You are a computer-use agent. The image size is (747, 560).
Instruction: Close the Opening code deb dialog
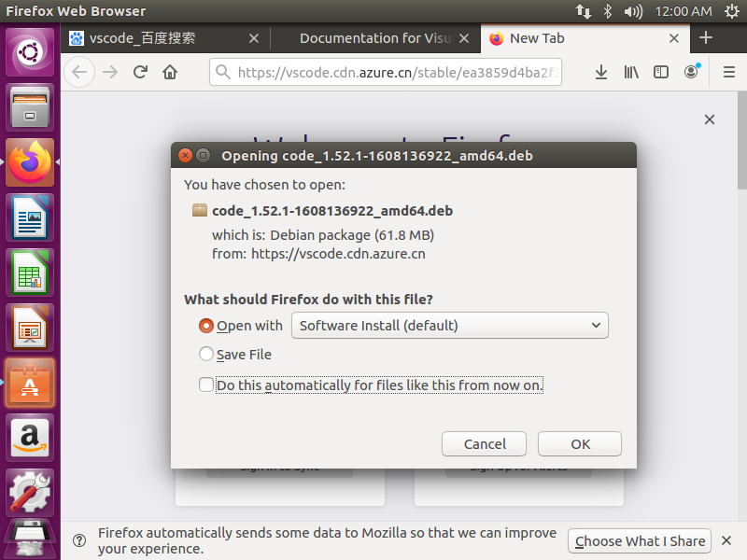[x=185, y=155]
